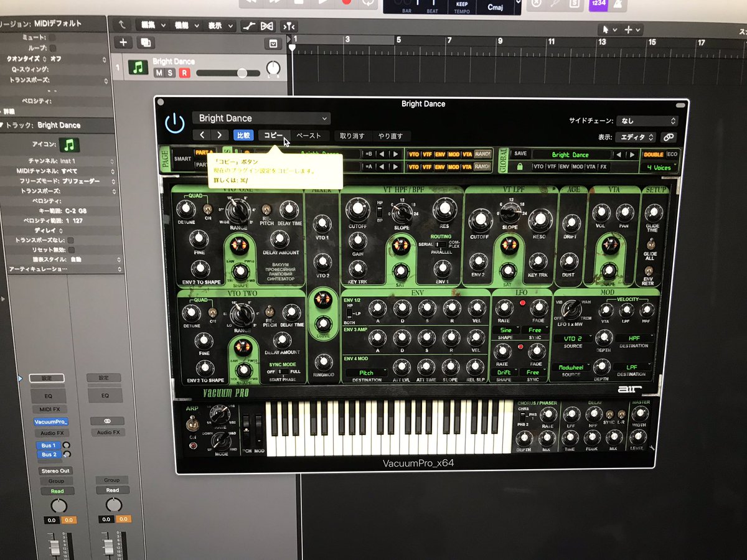
Task: Open the Bright Dance preset dropdown
Action: click(x=261, y=118)
